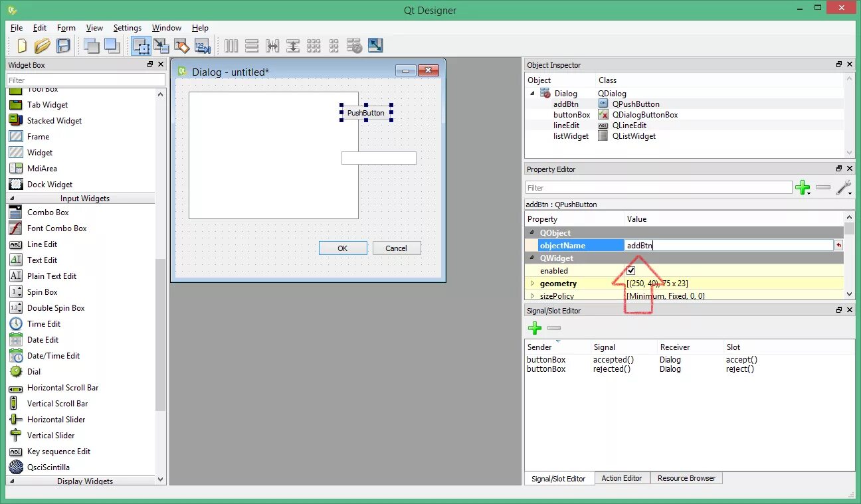This screenshot has height=504, width=861.
Task: Click the Bring to Front toolbar icon
Action: click(112, 46)
